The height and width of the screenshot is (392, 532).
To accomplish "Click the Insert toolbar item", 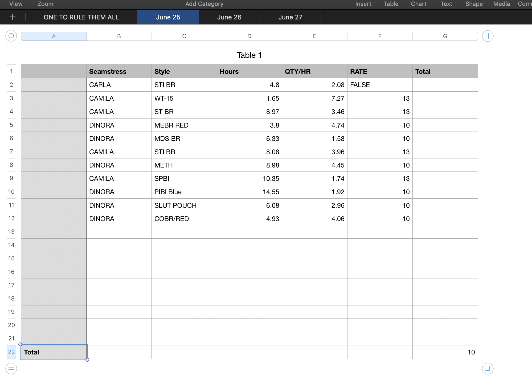I will pos(363,4).
